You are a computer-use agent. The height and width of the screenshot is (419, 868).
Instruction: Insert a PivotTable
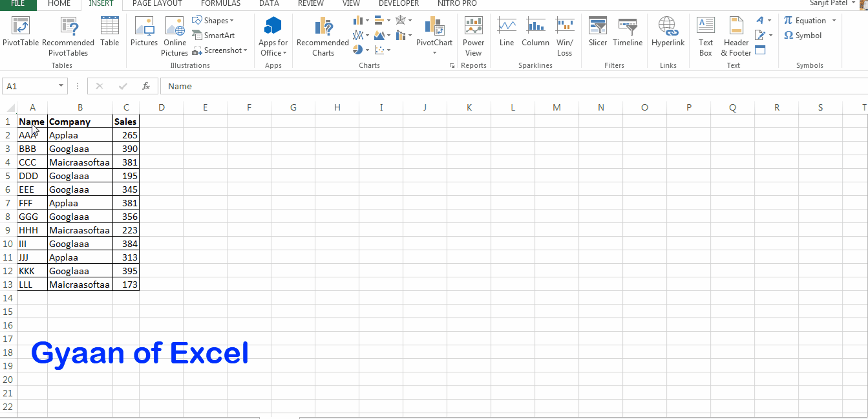tap(19, 32)
